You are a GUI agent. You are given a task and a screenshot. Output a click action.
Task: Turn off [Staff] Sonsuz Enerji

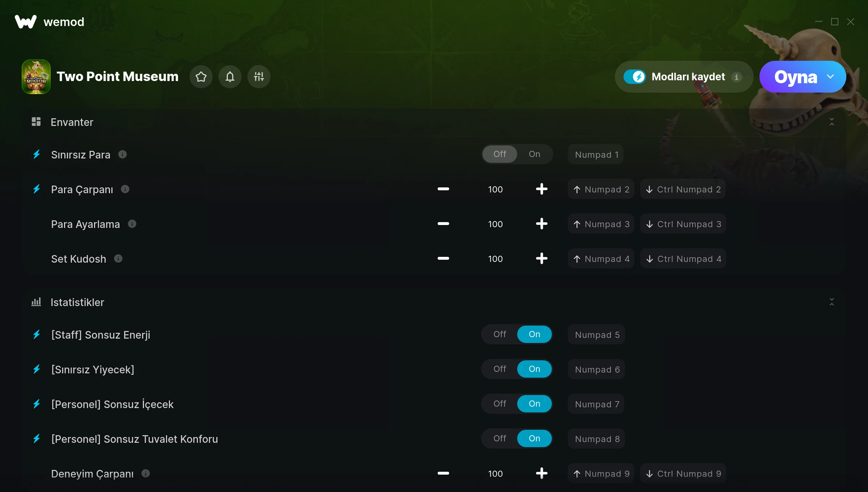coord(500,334)
